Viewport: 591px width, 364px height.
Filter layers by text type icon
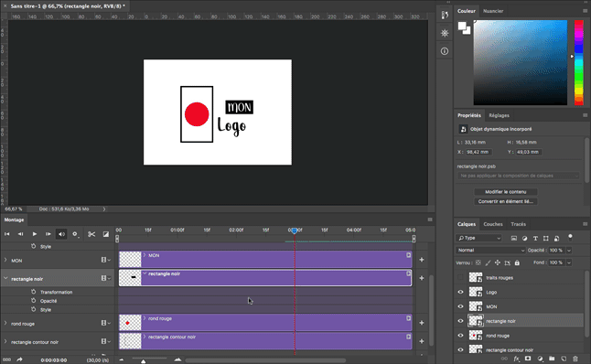pos(535,238)
